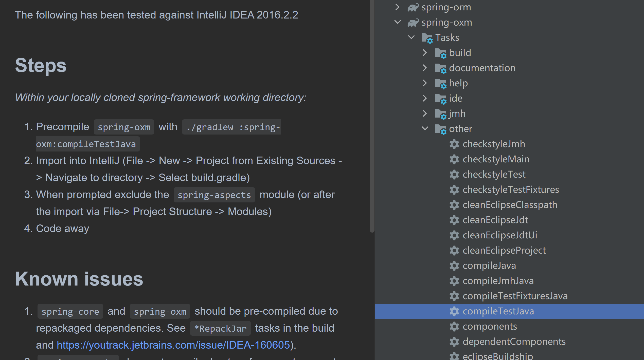Screen dimensions: 644x360
Task: Click the documentation task group folder icon
Action: (x=441, y=68)
